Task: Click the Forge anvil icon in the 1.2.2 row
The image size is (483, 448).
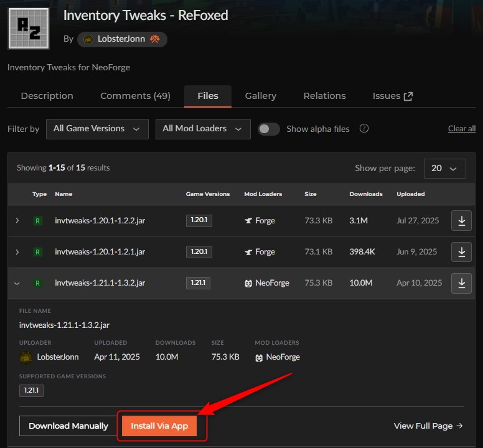Action: click(248, 221)
